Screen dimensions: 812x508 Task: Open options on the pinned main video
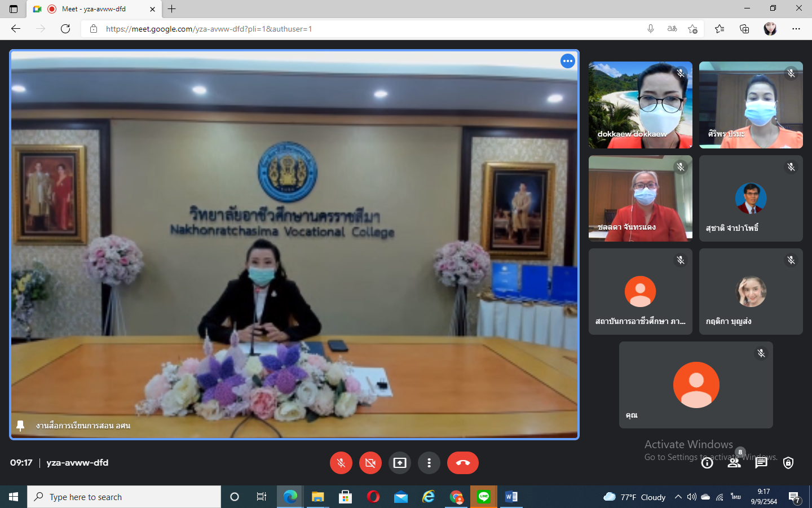tap(567, 61)
